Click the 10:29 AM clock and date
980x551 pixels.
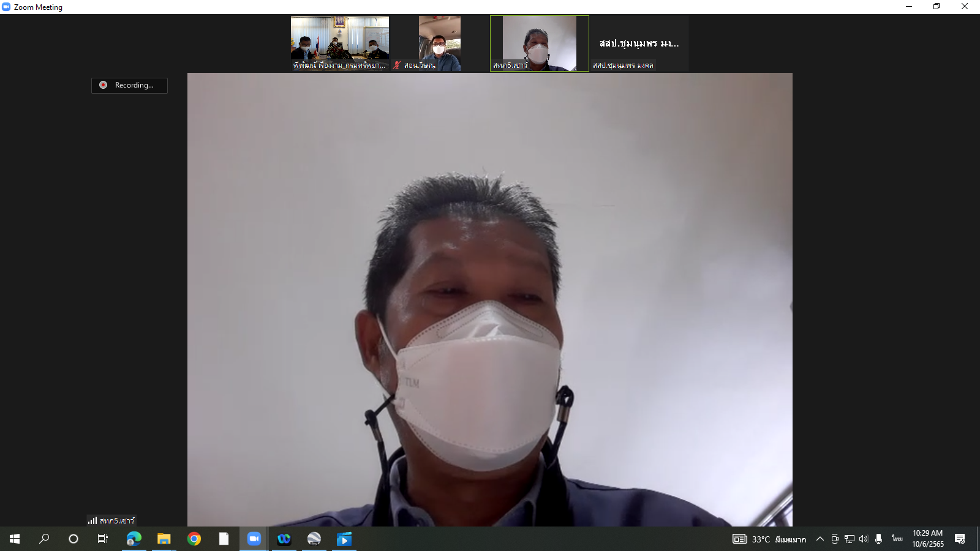click(927, 539)
